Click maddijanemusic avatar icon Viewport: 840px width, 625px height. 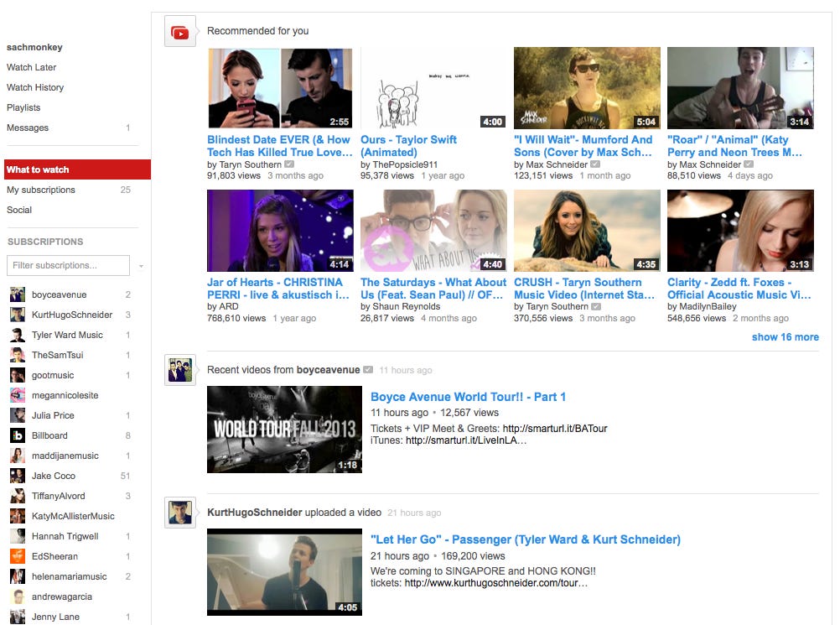[x=18, y=456]
